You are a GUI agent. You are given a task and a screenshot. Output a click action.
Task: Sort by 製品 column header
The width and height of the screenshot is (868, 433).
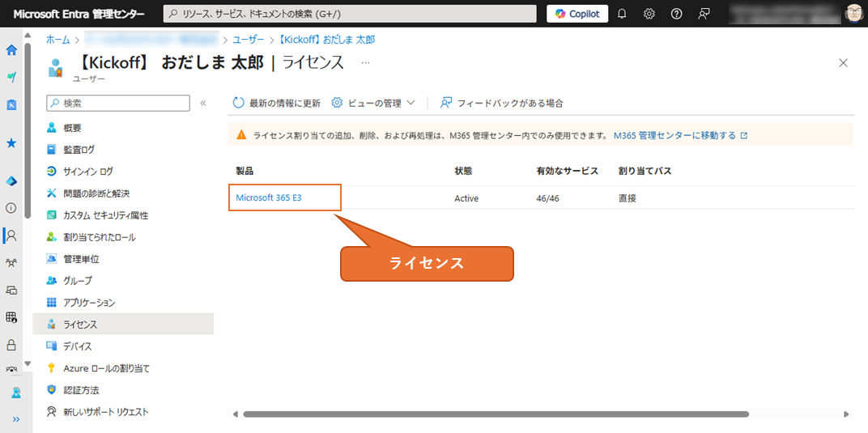tap(245, 171)
